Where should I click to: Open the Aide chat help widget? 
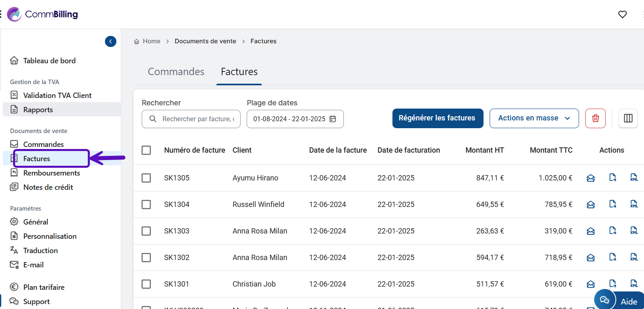[x=620, y=301]
